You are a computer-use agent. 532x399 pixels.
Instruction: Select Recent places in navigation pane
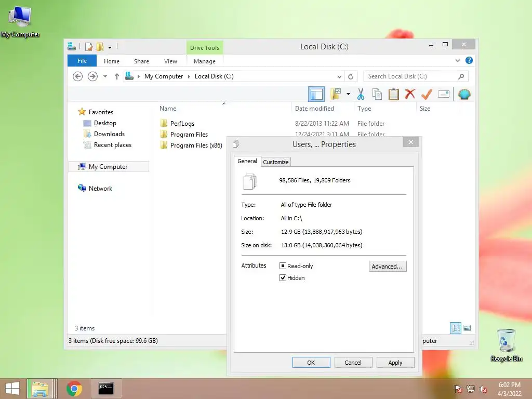point(113,145)
